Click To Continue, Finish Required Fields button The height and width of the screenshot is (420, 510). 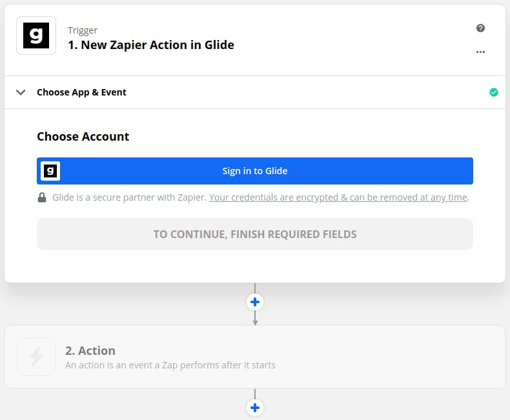coord(255,234)
